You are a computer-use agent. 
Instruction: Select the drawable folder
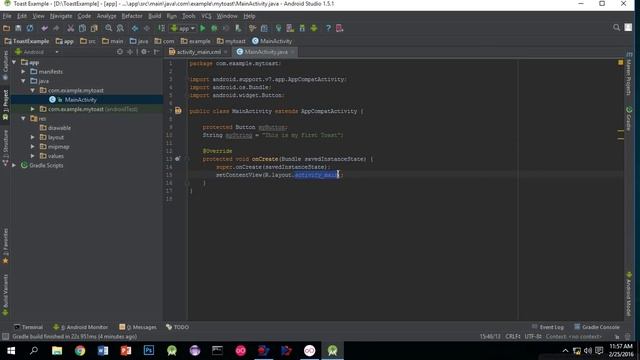(x=59, y=128)
